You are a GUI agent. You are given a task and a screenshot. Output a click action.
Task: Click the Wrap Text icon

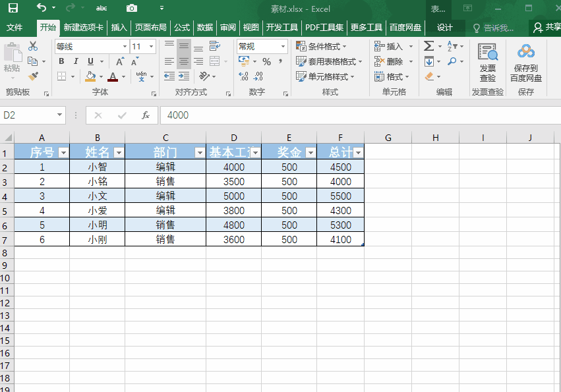(215, 46)
